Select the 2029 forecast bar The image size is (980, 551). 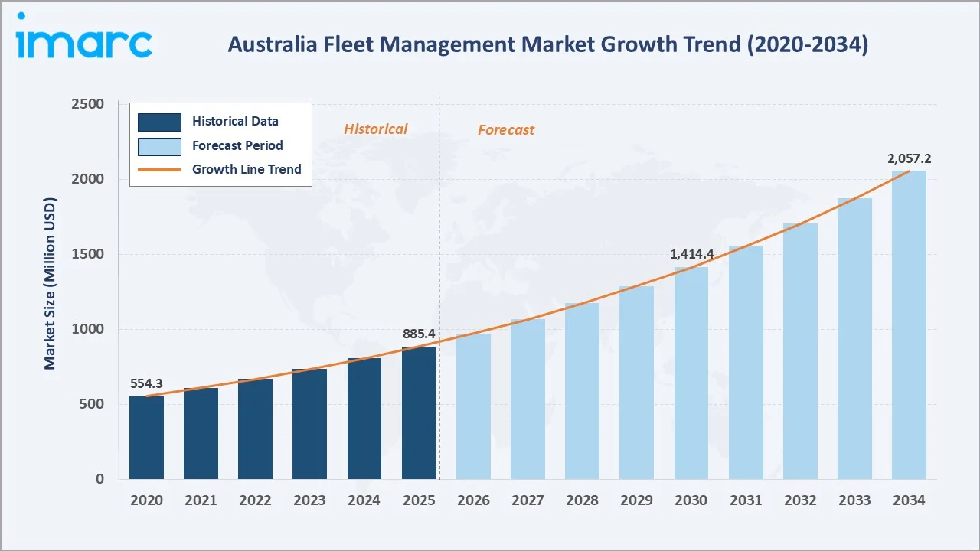click(637, 383)
